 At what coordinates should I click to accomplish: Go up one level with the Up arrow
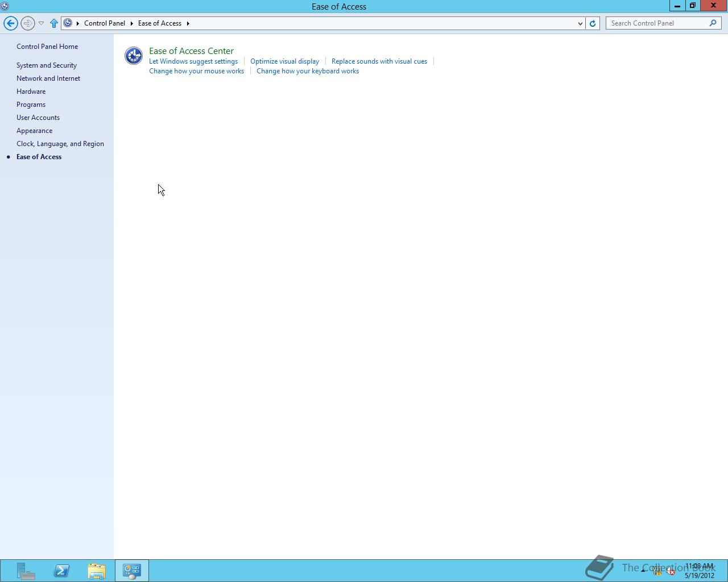54,23
